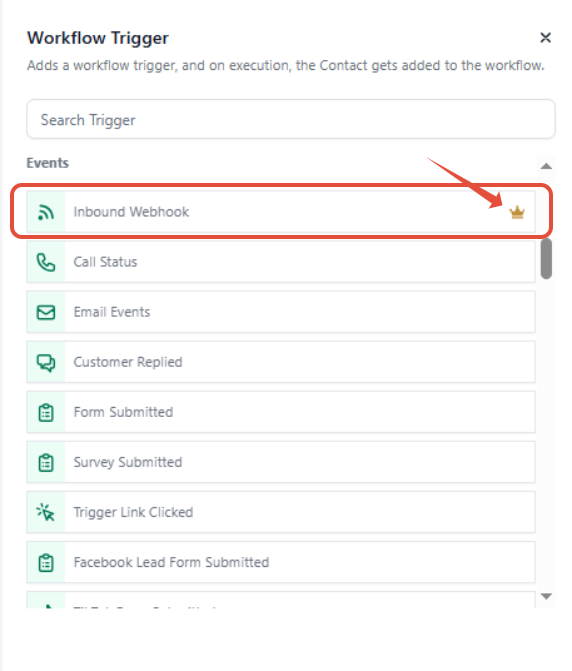The width and height of the screenshot is (572, 671).
Task: Collapse the Events section header
Action: click(47, 163)
